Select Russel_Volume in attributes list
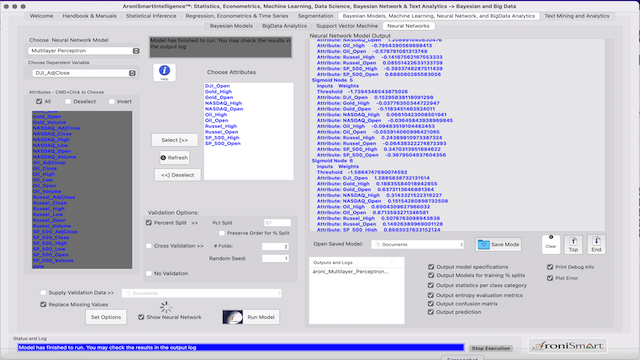The height and width of the screenshot is (360, 640). (52, 226)
